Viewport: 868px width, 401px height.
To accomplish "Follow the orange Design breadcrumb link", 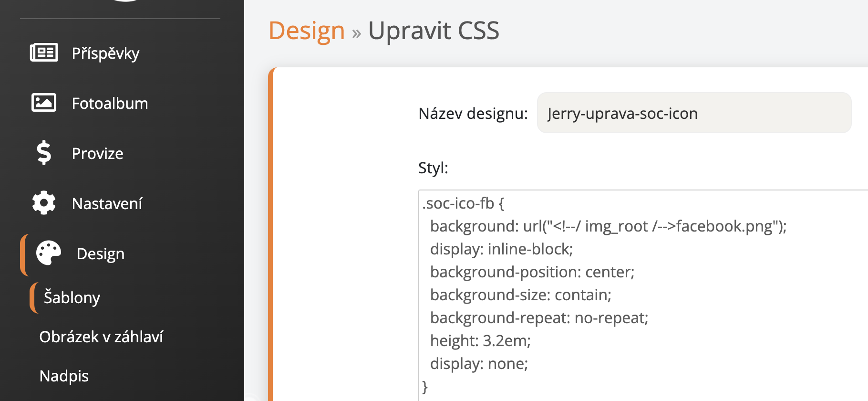I will (307, 31).
